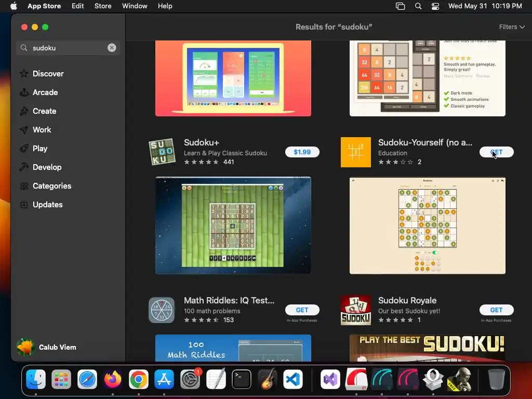
Task: Click the "100 math problems" subtitle
Action: pyautogui.click(x=212, y=311)
